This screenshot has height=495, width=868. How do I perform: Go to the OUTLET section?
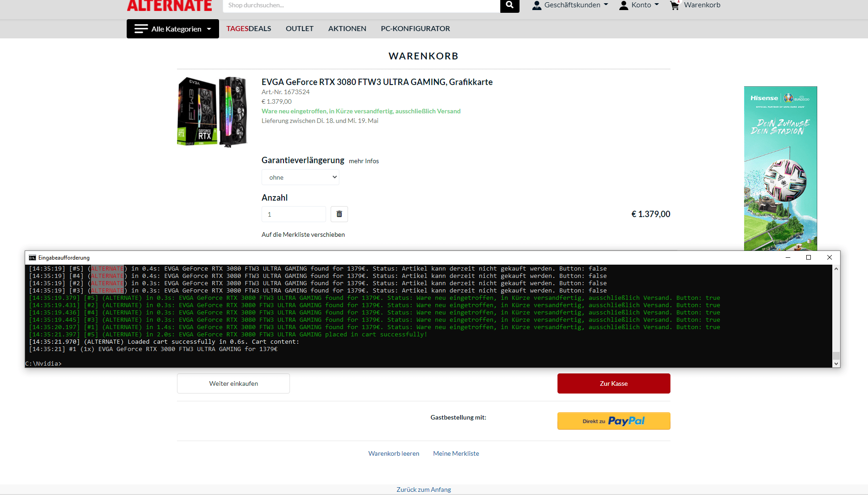(x=300, y=28)
